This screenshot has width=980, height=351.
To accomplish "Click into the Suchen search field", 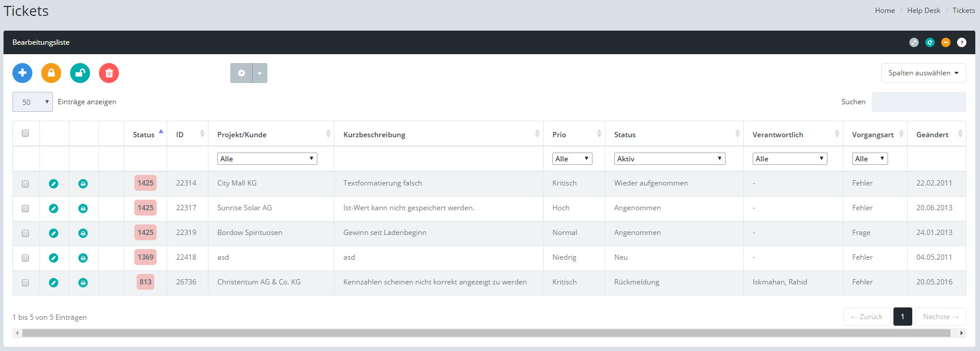I will pyautogui.click(x=918, y=102).
